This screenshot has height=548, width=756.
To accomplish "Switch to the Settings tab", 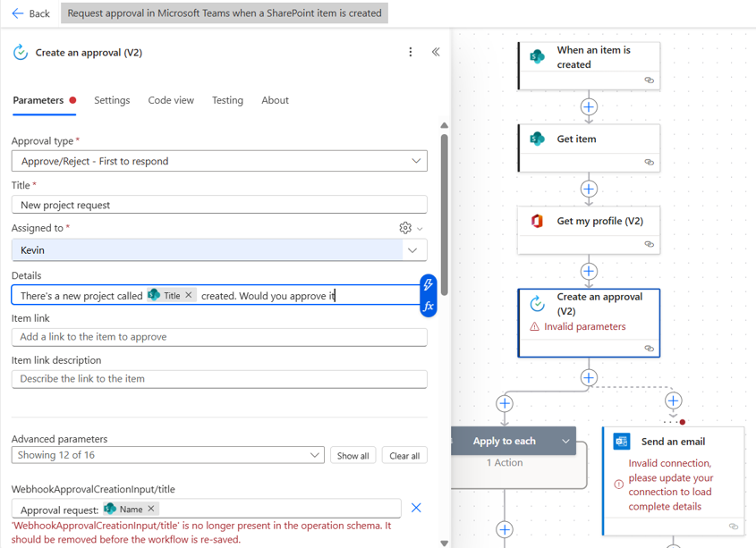I will (x=112, y=100).
